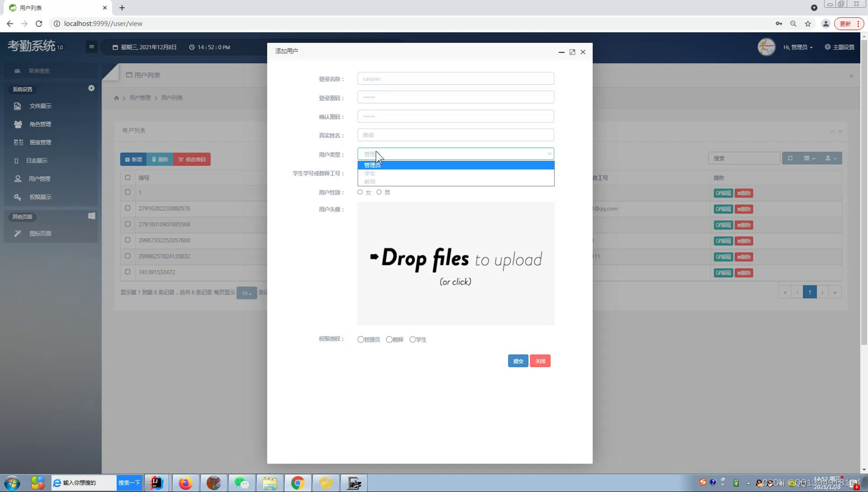Click the sidebar collapse hamburger icon

(91, 47)
